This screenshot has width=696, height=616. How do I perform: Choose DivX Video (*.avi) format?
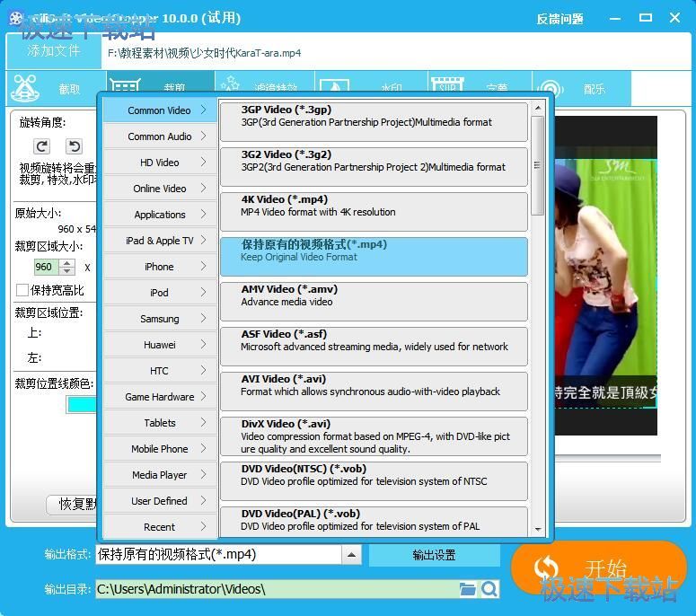coord(374,436)
